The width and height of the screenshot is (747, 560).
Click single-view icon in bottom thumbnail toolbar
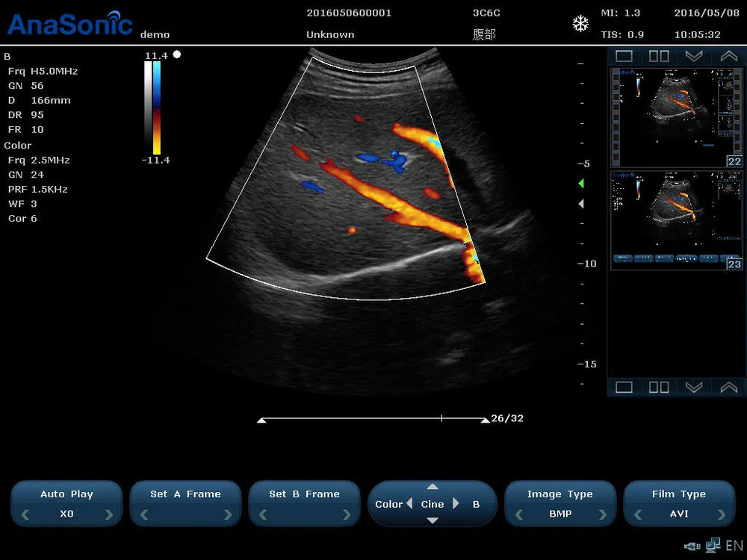(x=624, y=387)
